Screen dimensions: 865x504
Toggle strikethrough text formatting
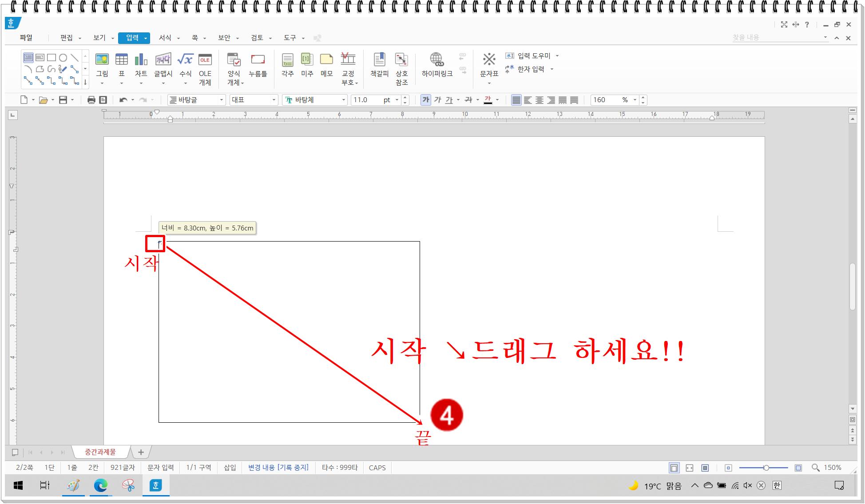point(468,100)
